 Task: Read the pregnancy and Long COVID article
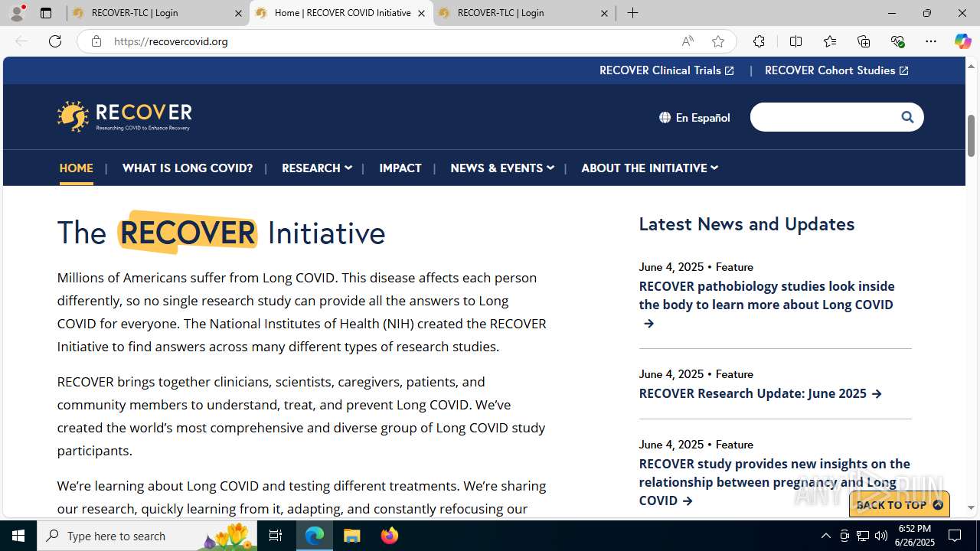coord(775,482)
